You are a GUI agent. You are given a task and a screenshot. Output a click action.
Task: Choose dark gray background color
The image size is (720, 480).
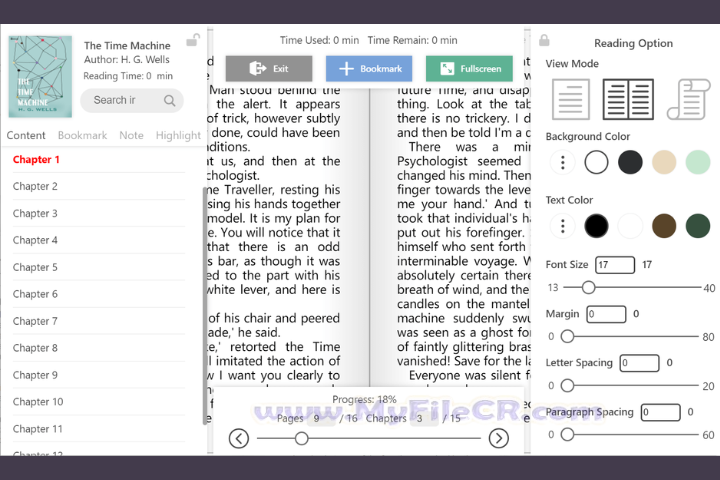[630, 162]
